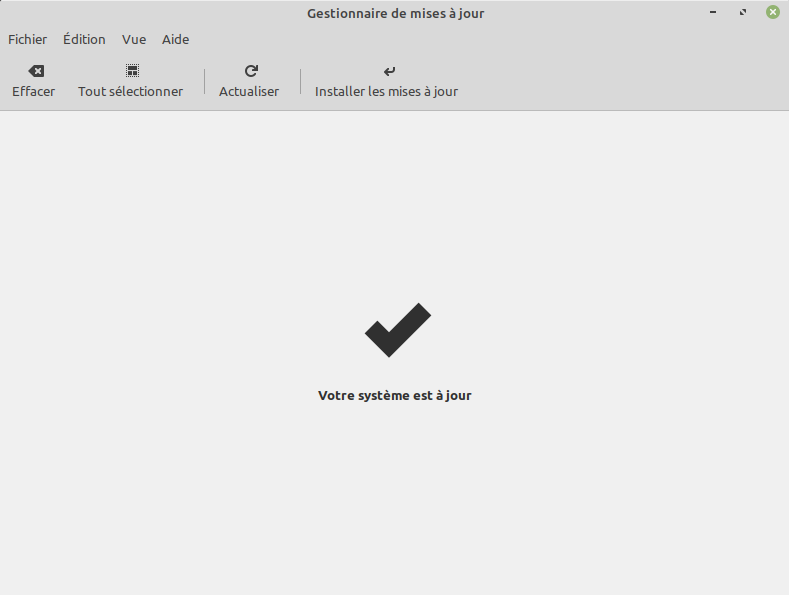
Task: Click the Effacer eraser icon
Action: pyautogui.click(x=36, y=71)
